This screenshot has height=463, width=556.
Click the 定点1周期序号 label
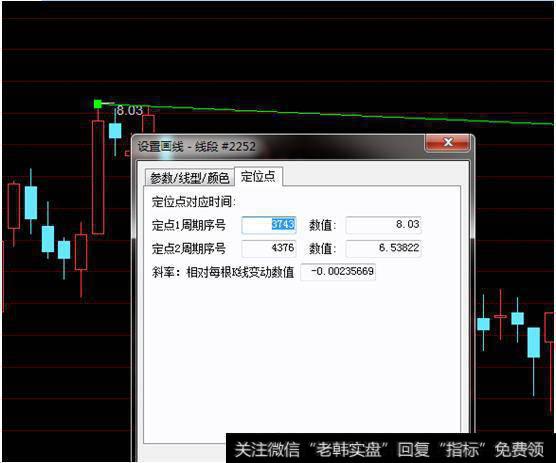click(189, 225)
